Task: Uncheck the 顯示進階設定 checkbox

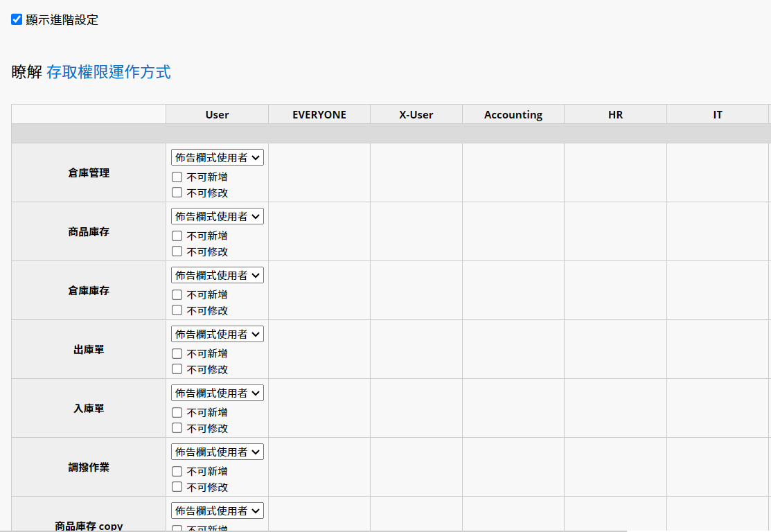Action: pyautogui.click(x=17, y=19)
